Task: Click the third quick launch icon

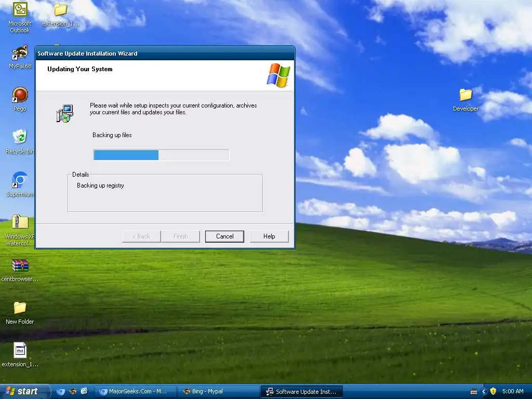Action: click(x=84, y=391)
